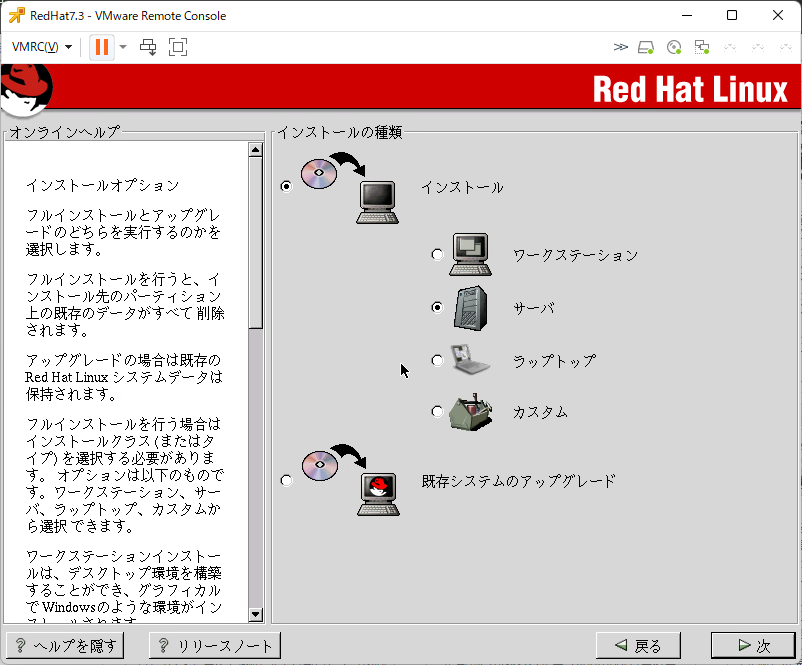Click the server tower icon

[471, 308]
